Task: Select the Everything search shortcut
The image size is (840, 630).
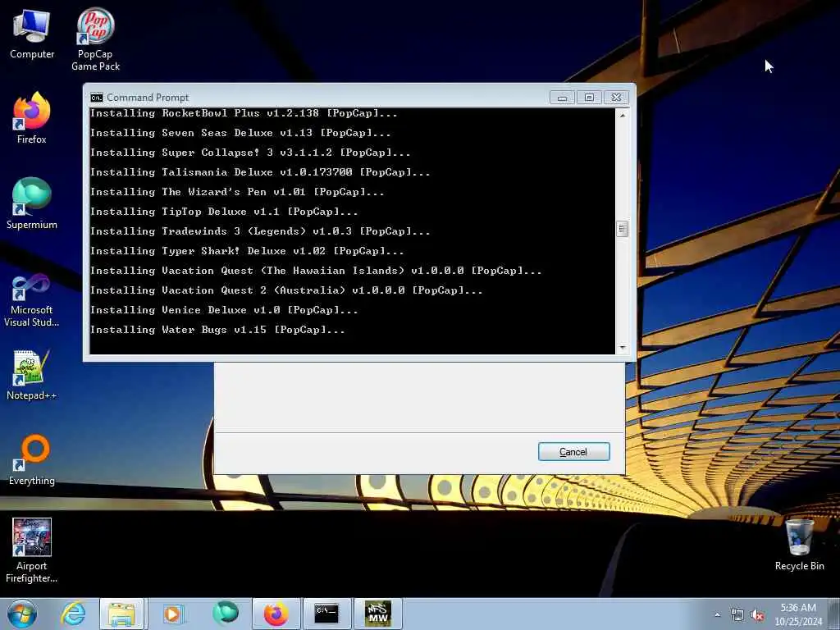Action: [32, 459]
